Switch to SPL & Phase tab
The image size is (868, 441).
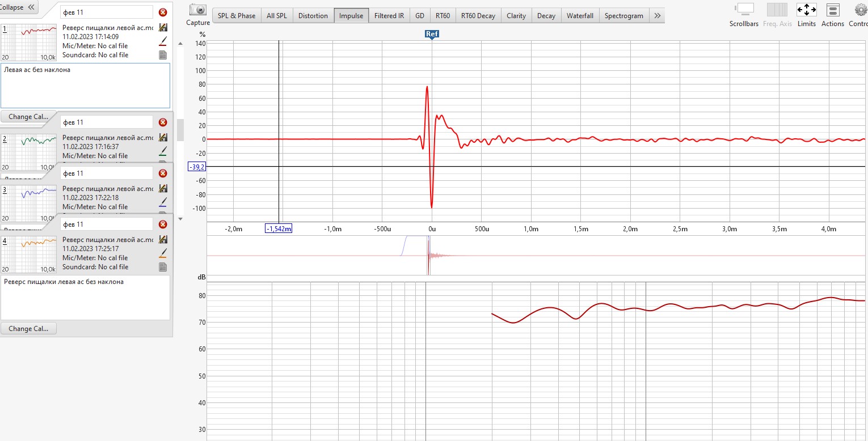click(237, 16)
